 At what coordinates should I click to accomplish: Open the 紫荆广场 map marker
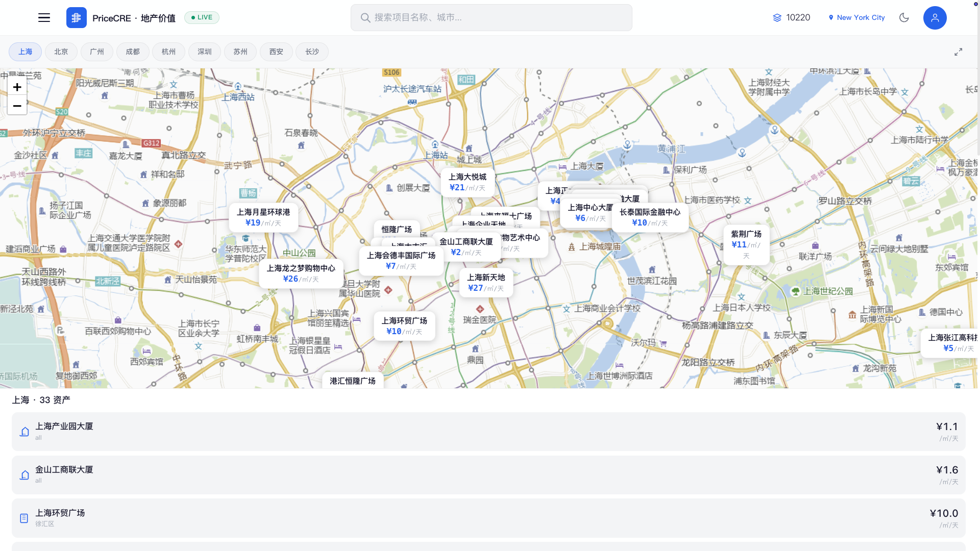tap(746, 245)
